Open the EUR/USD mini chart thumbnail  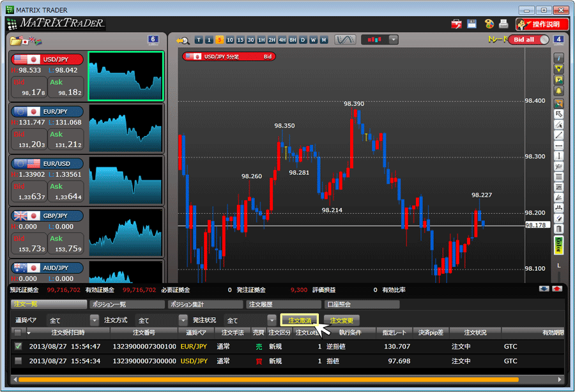tap(126, 180)
